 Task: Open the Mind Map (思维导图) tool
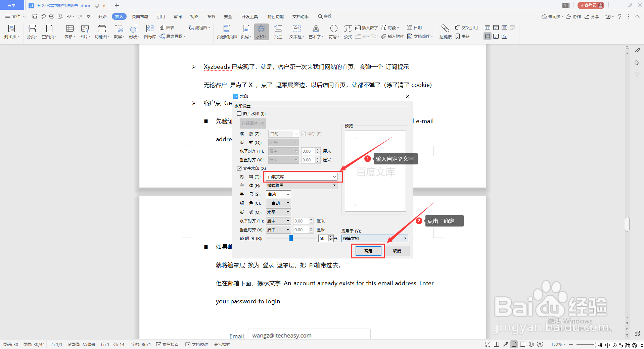[x=172, y=36]
